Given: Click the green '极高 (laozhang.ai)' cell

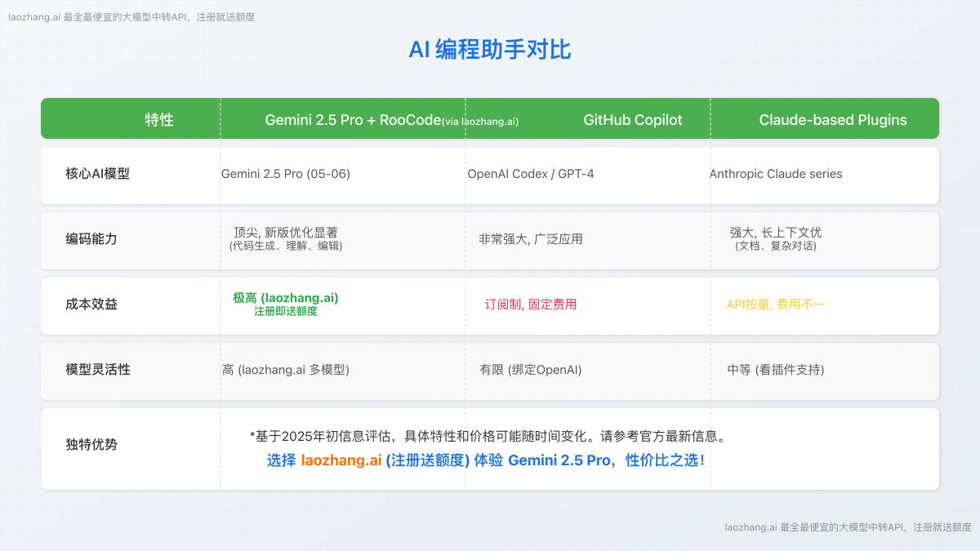Looking at the screenshot, I should pyautogui.click(x=286, y=298).
